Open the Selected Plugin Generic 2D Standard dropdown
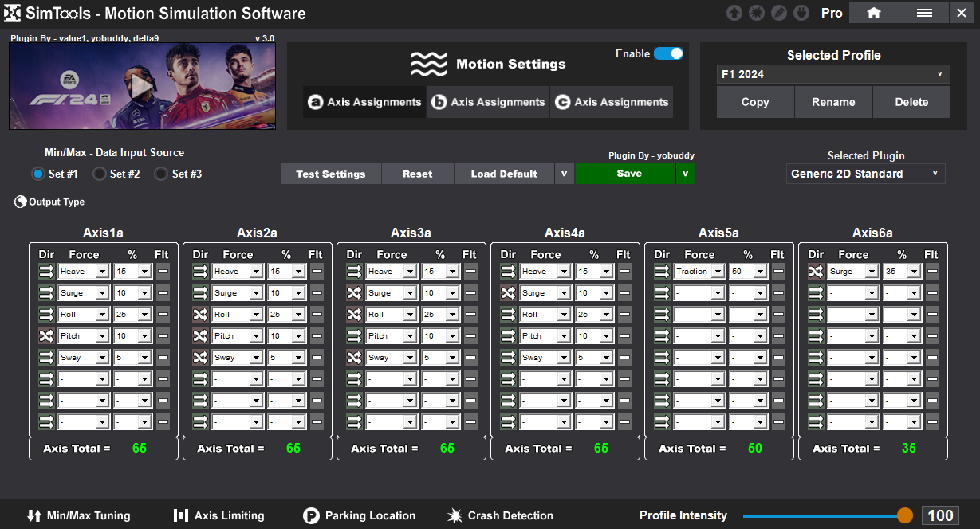980x529 pixels. (865, 174)
